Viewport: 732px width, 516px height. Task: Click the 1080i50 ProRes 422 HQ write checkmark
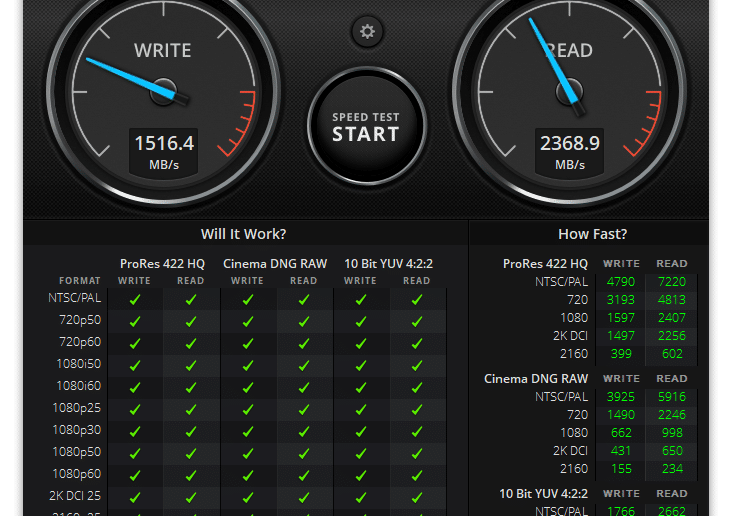pyautogui.click(x=135, y=365)
